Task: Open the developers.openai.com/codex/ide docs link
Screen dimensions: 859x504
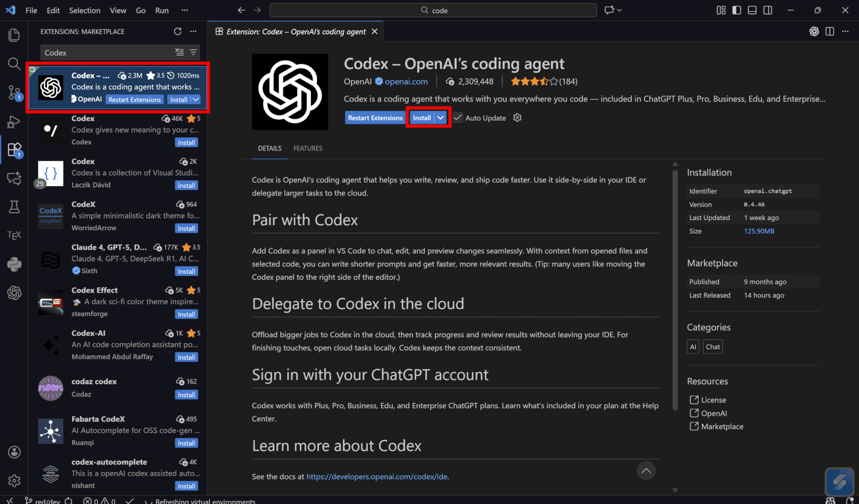Action: (x=377, y=476)
